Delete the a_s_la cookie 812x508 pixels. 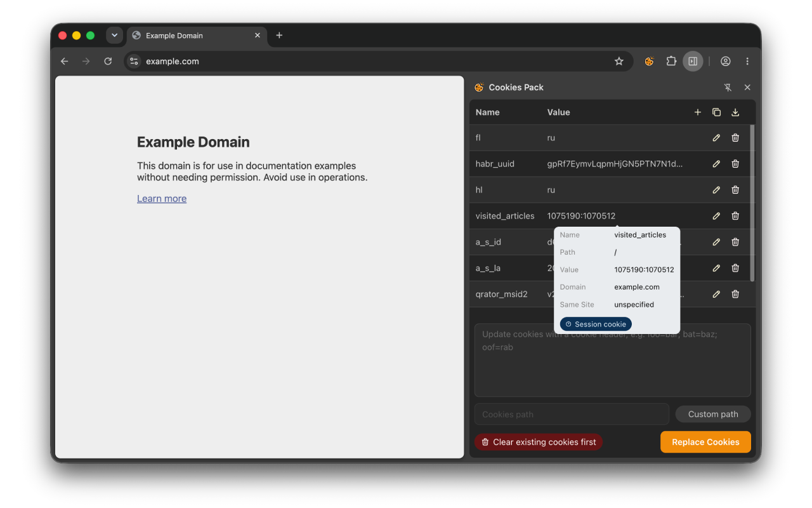[x=735, y=268]
